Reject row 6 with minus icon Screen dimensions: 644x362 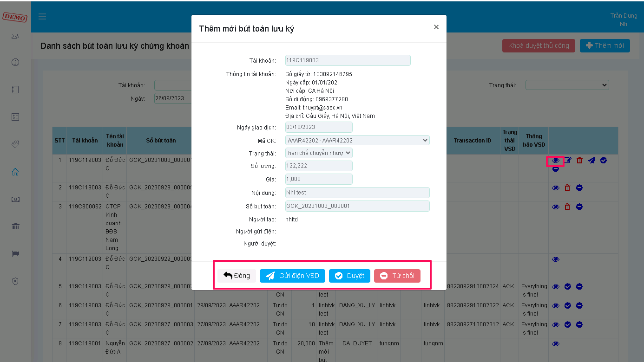click(579, 305)
